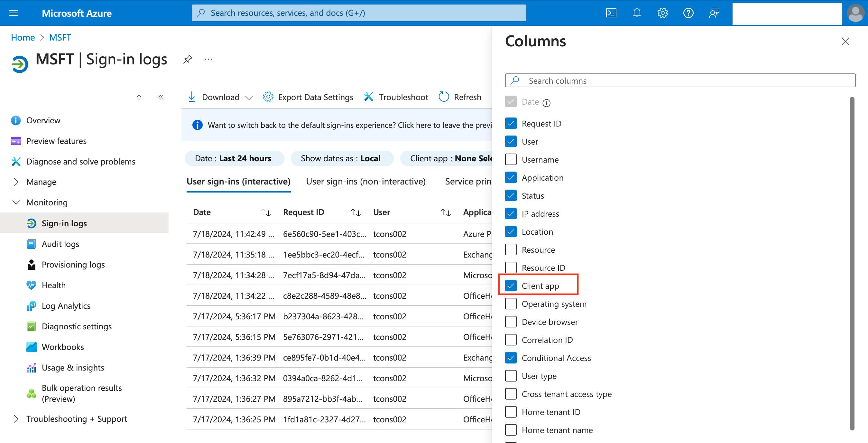This screenshot has height=443, width=868.
Task: Expand Troubleshooting + Support section
Action: click(x=15, y=419)
